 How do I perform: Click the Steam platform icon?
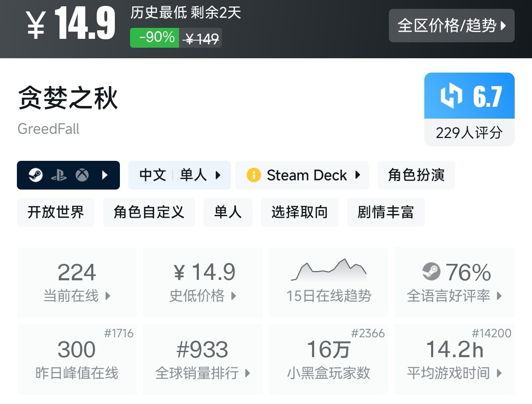35,175
